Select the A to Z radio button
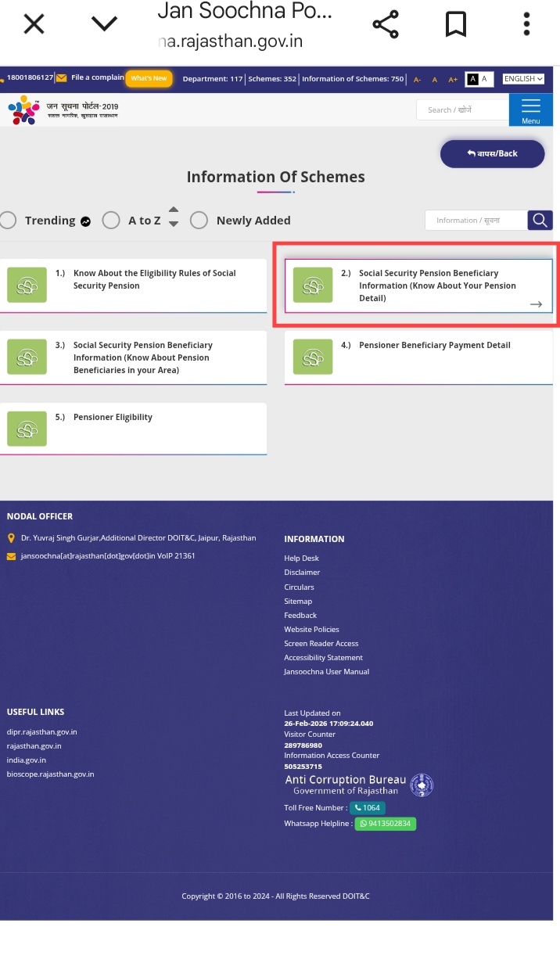This screenshot has height=970, width=560. click(x=111, y=221)
